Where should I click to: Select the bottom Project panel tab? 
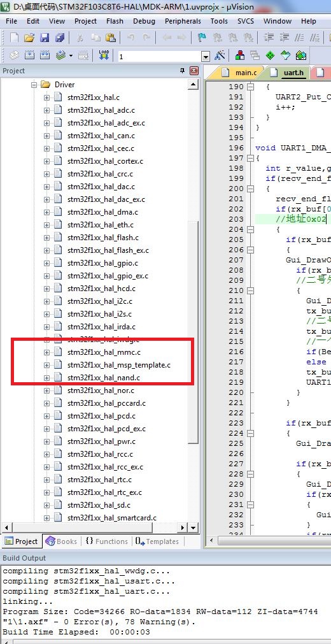[x=21, y=541]
